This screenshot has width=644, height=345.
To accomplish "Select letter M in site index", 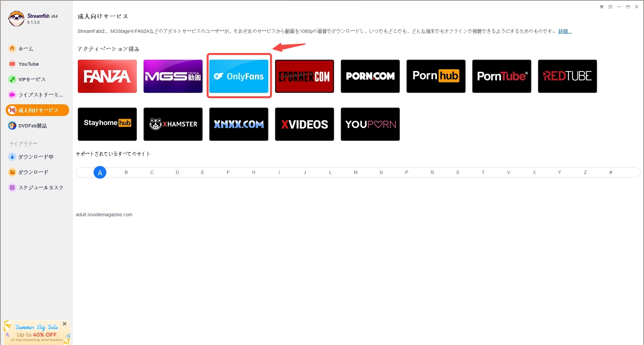I will (356, 172).
